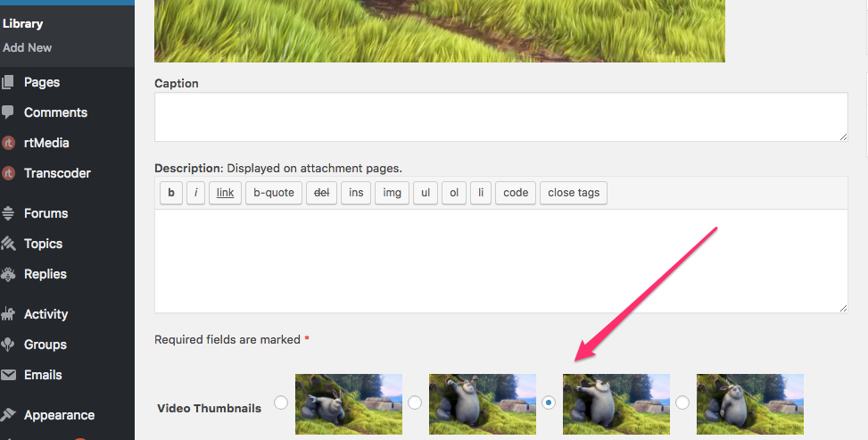The image size is (868, 440).
Task: Select the first video thumbnail radio button
Action: [x=281, y=403]
